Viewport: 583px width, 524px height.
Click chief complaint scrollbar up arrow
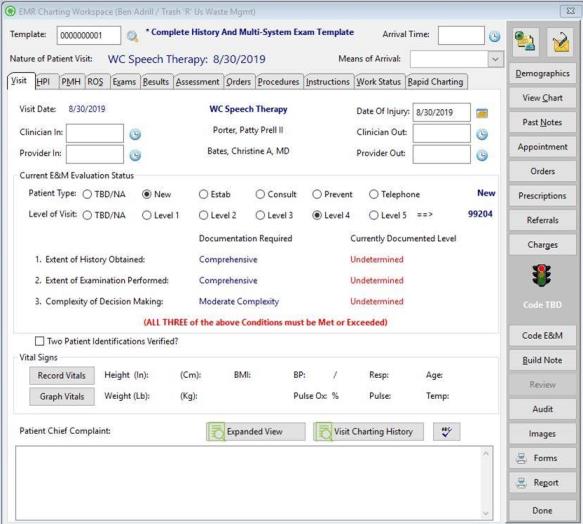(486, 453)
